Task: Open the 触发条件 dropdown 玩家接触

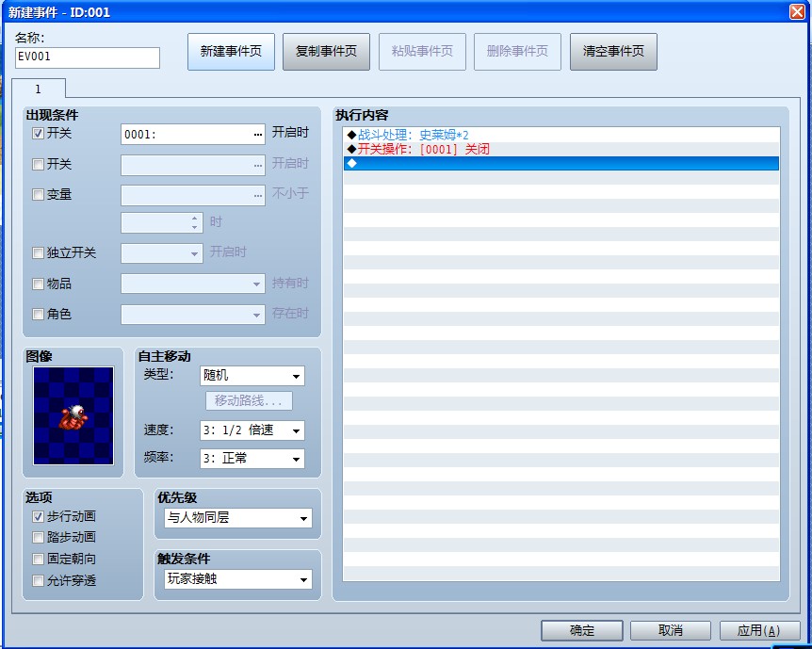Action: pyautogui.click(x=238, y=579)
